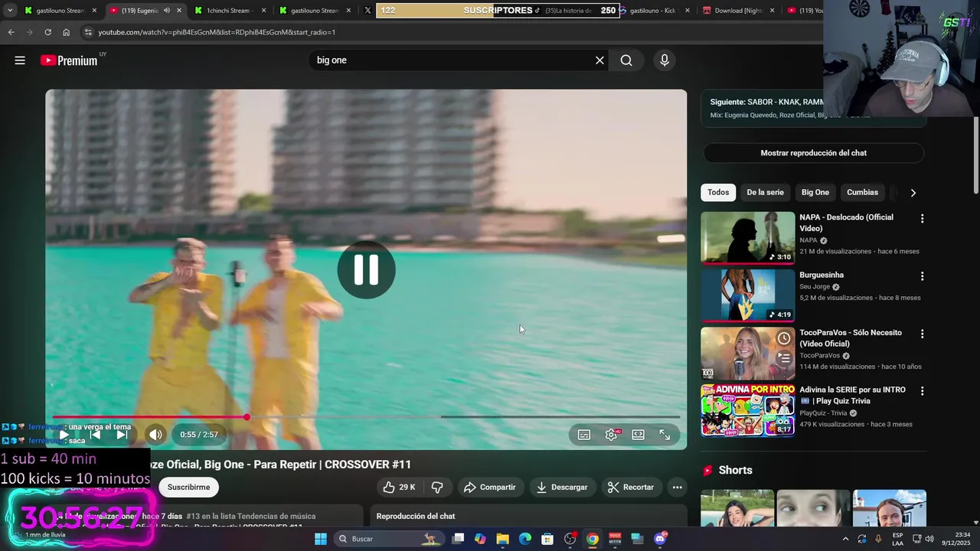Image resolution: width=980 pixels, height=551 pixels.
Task: Open Microsoft Edge from the taskbar
Action: (525, 539)
